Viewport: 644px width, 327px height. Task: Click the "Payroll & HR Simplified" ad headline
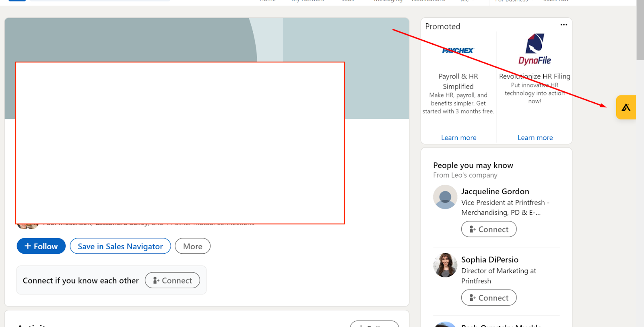pyautogui.click(x=458, y=81)
